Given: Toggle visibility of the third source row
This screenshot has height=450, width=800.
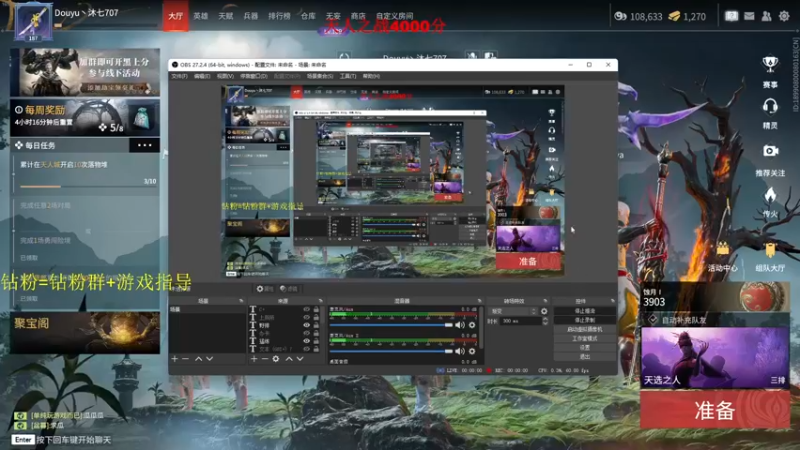Looking at the screenshot, I should pyautogui.click(x=307, y=325).
